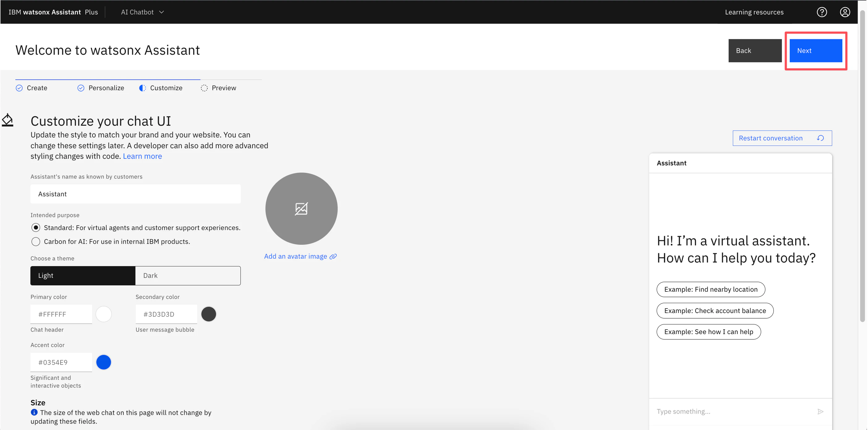Click the paint bucket customize icon
This screenshot has height=430, width=868.
(x=7, y=120)
